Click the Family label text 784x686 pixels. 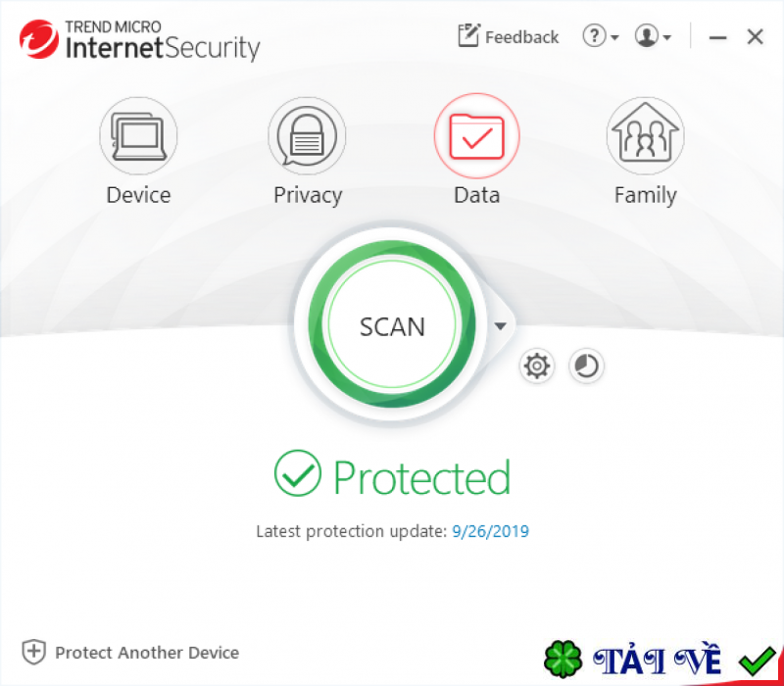[x=646, y=195]
